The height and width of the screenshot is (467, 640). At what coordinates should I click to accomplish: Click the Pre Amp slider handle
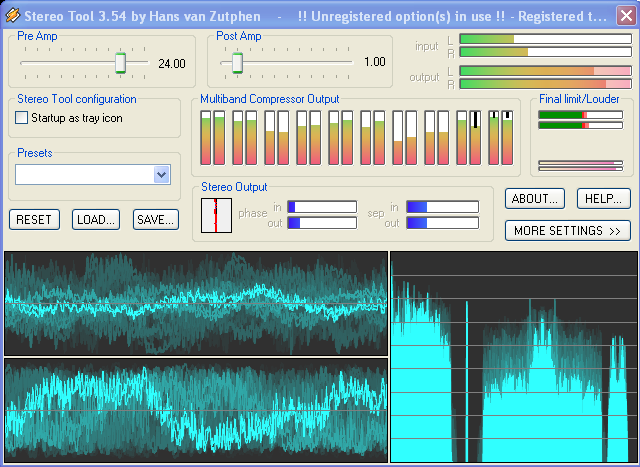pos(120,63)
